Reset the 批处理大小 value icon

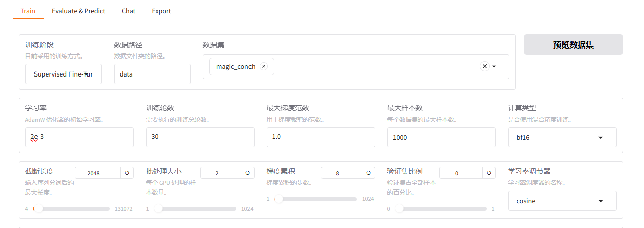[248, 173]
